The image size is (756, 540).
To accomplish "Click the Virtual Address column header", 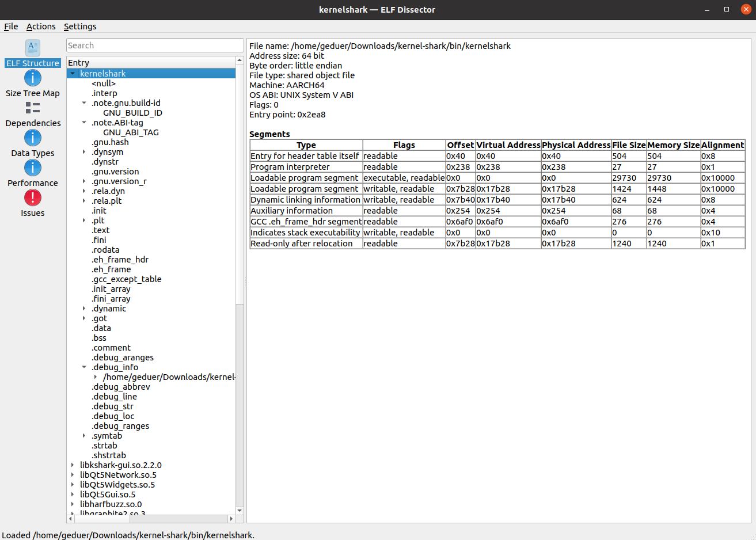I will click(508, 145).
